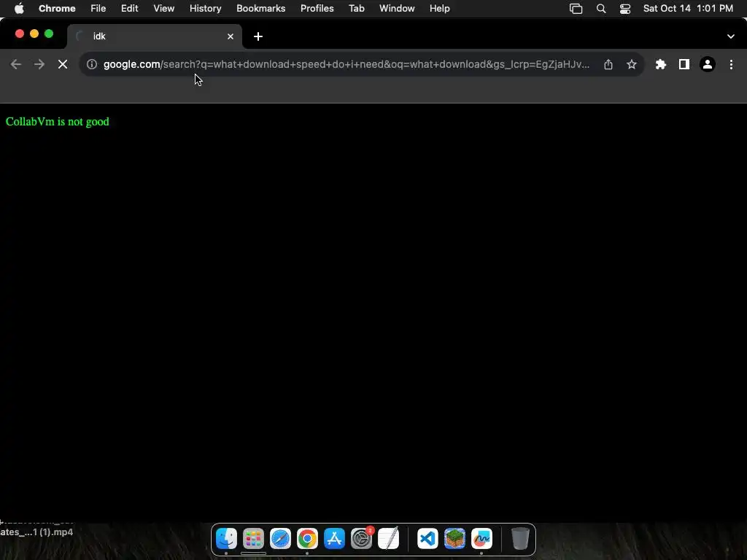
Task: Open the History menu
Action: [x=205, y=9]
